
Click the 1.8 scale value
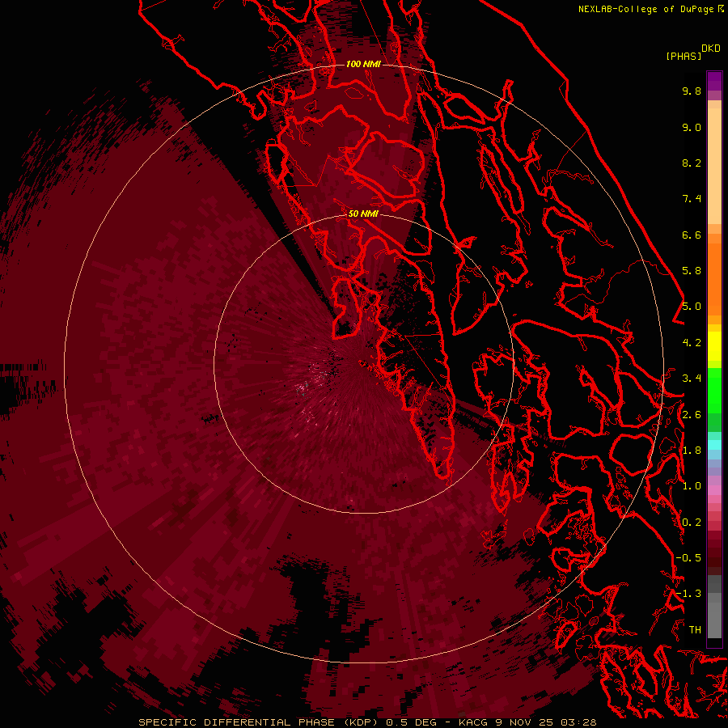point(692,451)
